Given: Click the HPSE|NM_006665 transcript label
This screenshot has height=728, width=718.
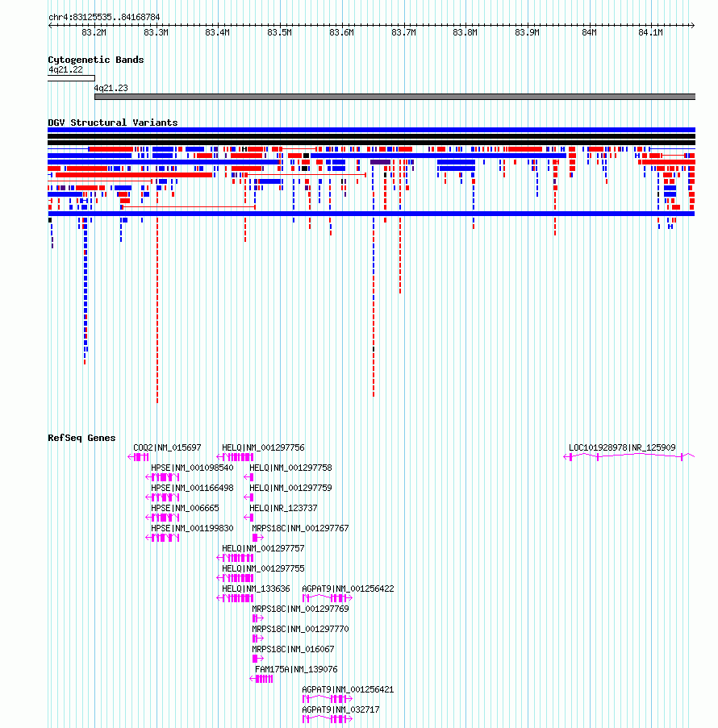Looking at the screenshot, I should (x=185, y=509).
